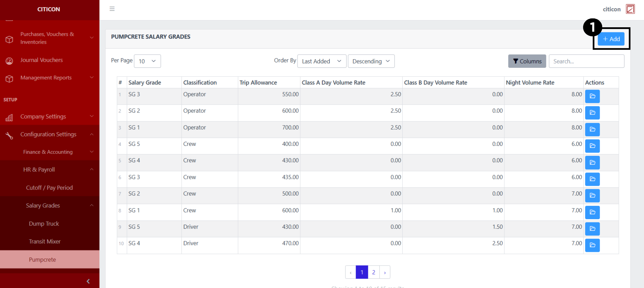Click the Management Reports box icon

pyautogui.click(x=9, y=79)
